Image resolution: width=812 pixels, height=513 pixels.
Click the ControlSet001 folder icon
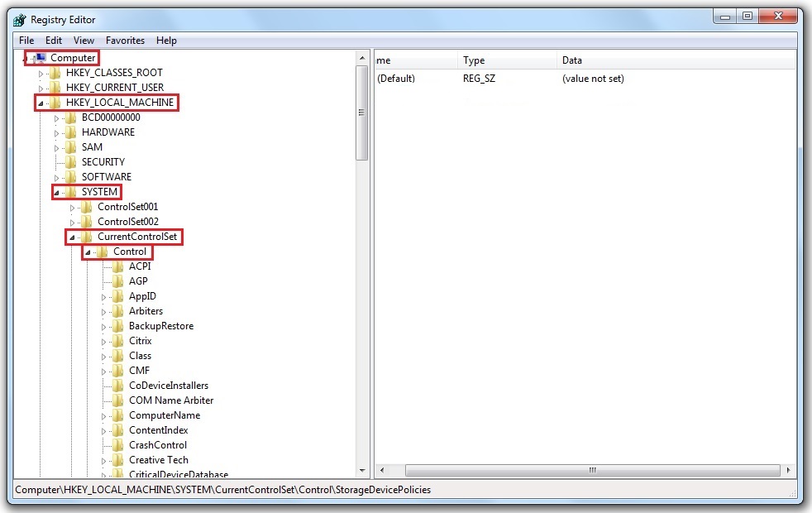87,207
